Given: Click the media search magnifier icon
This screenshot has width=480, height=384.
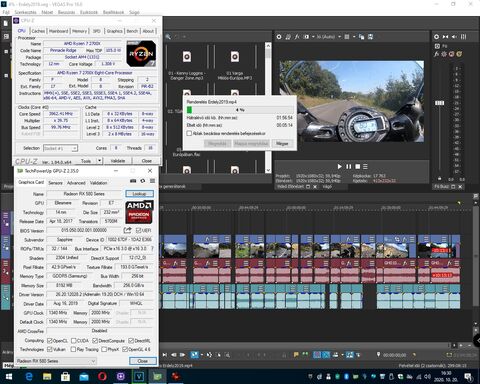Looking at the screenshot, I should [x=168, y=37].
